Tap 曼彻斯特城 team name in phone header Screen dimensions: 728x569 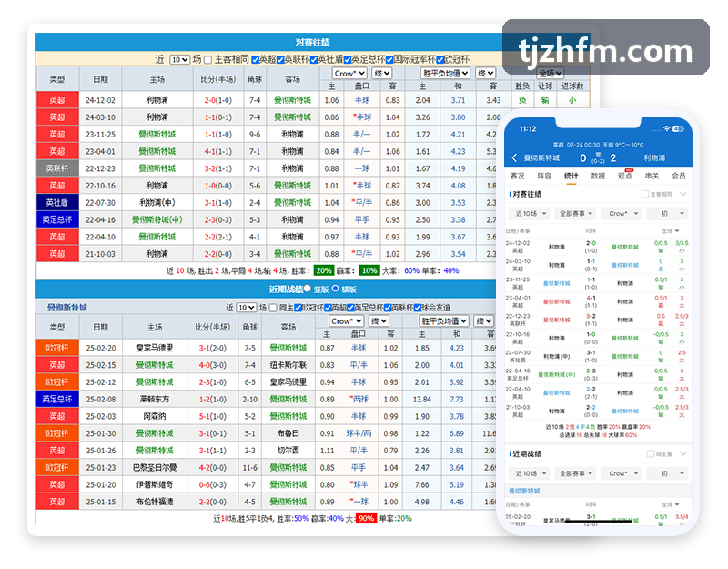(541, 158)
